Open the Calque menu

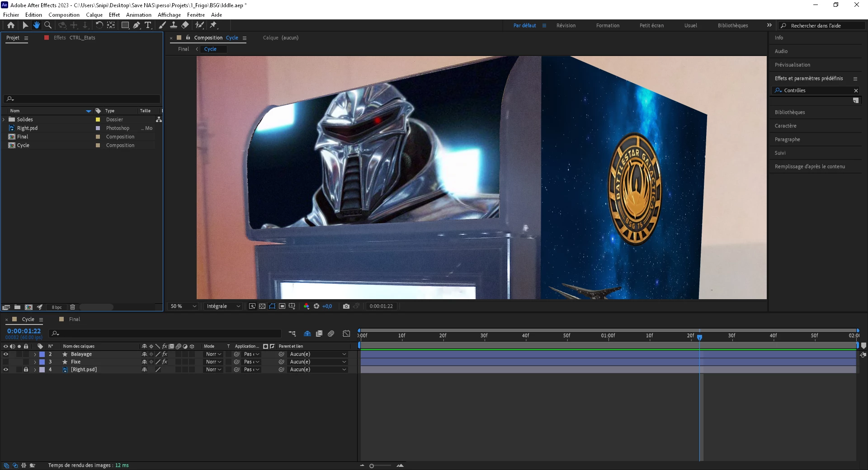coord(94,15)
